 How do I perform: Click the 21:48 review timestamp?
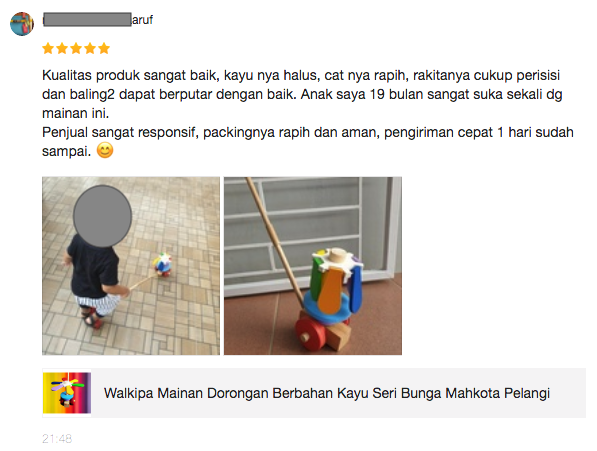pyautogui.click(x=57, y=439)
